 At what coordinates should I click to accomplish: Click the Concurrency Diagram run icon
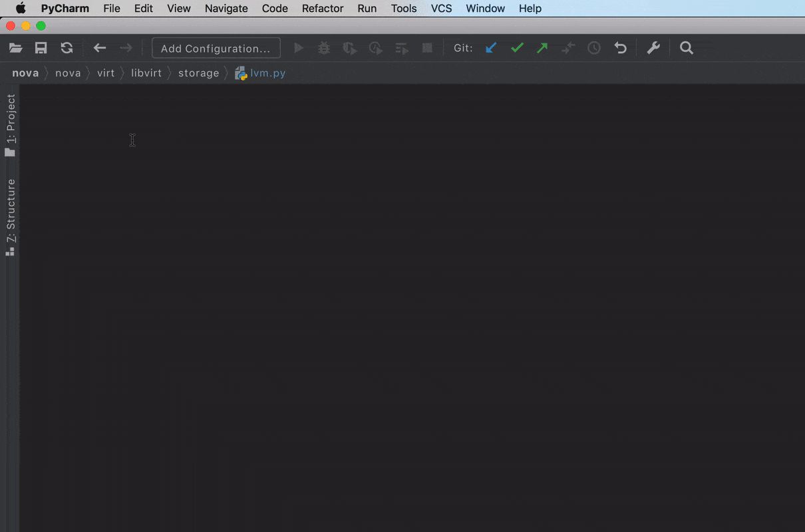(x=401, y=48)
